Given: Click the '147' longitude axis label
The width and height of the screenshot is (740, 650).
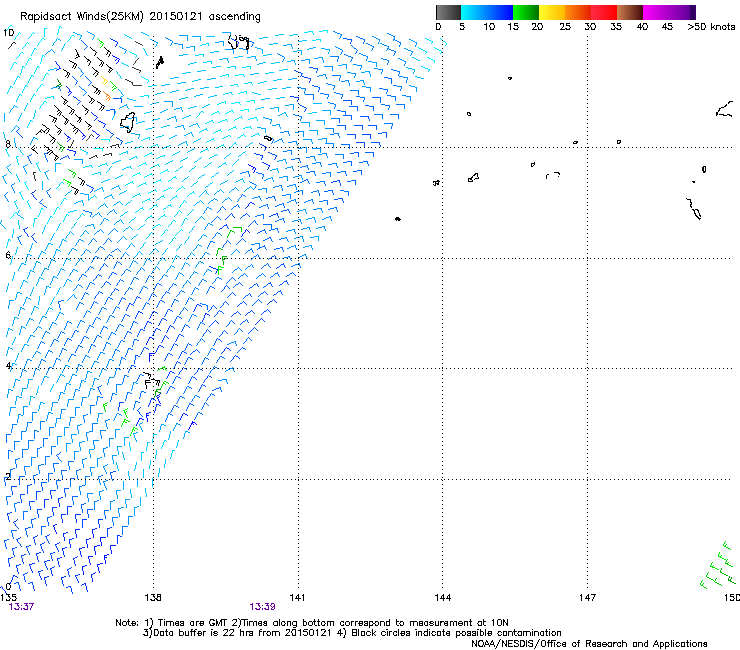Looking at the screenshot, I should pos(587,598).
